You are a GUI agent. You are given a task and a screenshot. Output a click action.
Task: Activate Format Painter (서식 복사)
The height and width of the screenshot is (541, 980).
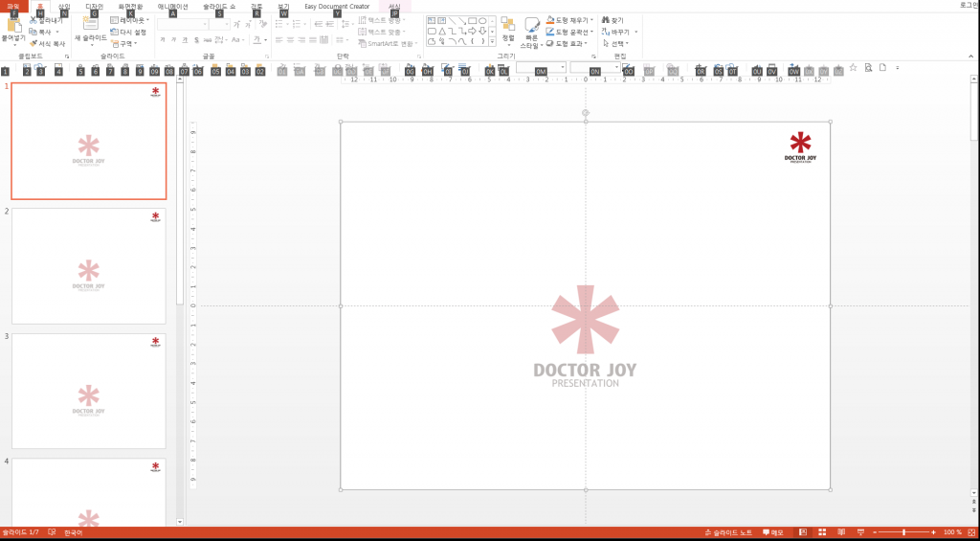pos(47,43)
